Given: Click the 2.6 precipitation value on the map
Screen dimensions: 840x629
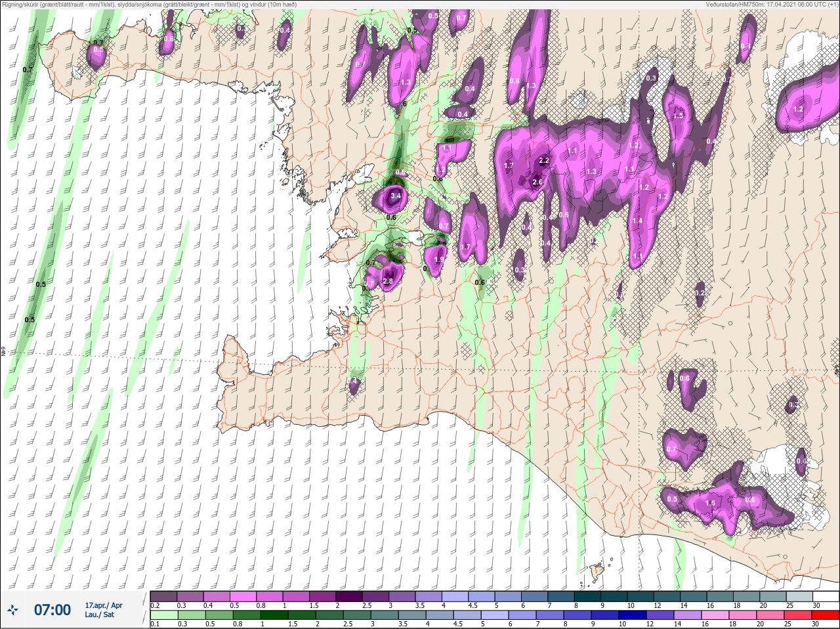Looking at the screenshot, I should point(537,182).
